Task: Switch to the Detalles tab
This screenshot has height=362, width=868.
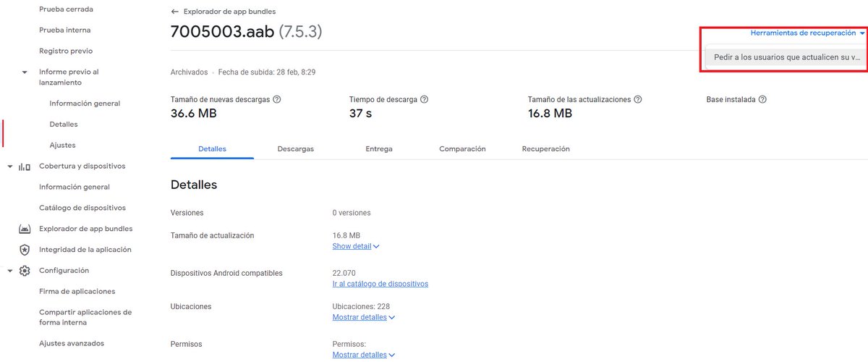Action: coord(212,148)
